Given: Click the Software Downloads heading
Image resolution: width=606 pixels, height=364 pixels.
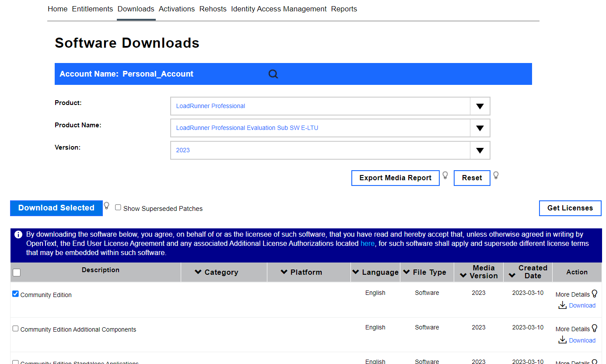Looking at the screenshot, I should click(127, 43).
